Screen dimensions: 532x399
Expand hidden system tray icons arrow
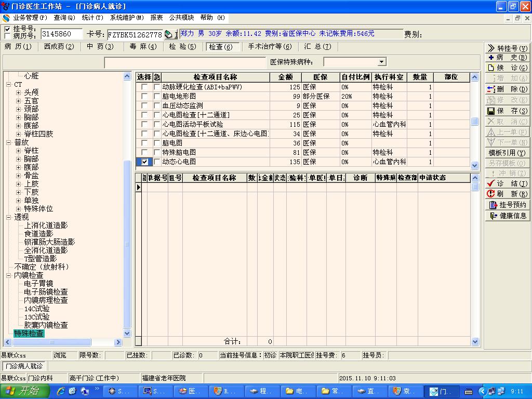[483, 392]
